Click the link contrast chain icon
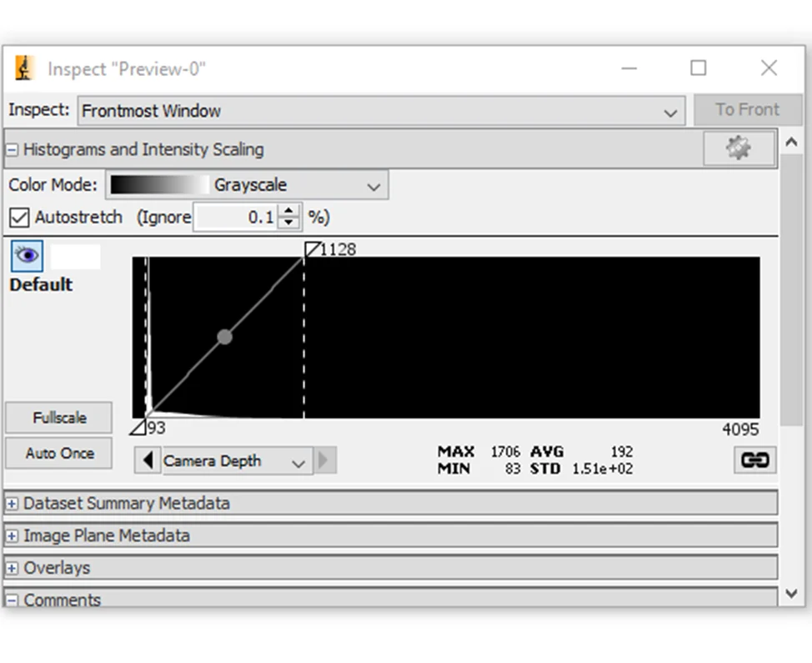812x663 pixels. click(x=755, y=460)
